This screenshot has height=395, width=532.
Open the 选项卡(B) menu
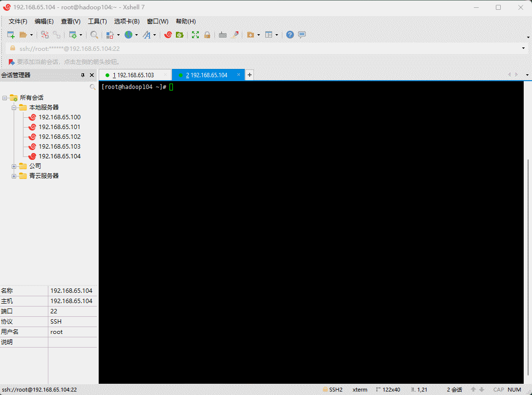coord(127,22)
